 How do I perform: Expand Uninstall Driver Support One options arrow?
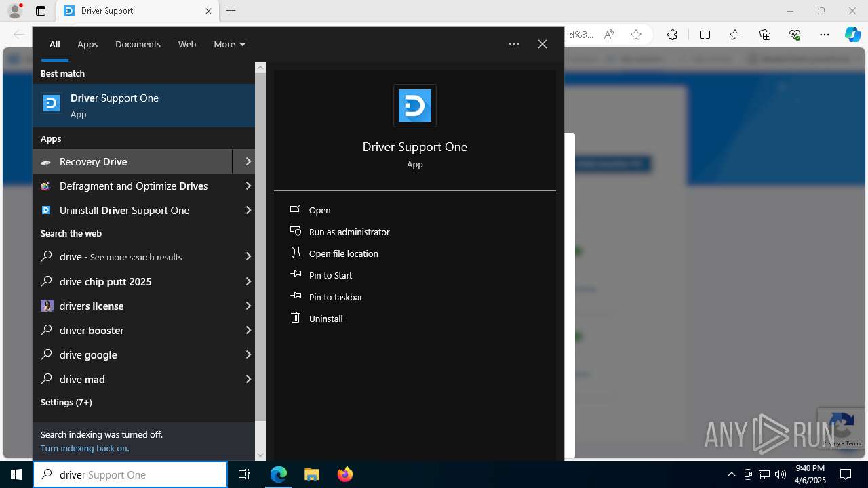[x=248, y=210]
